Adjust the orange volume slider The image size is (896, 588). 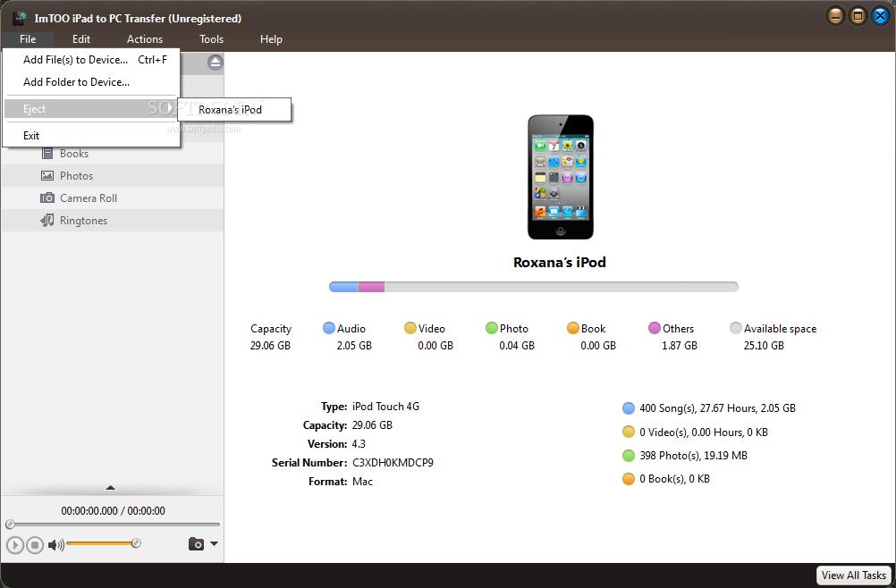tap(103, 543)
